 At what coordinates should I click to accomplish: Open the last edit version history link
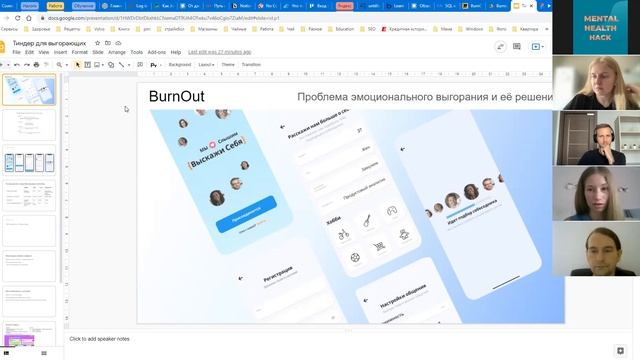[220, 52]
